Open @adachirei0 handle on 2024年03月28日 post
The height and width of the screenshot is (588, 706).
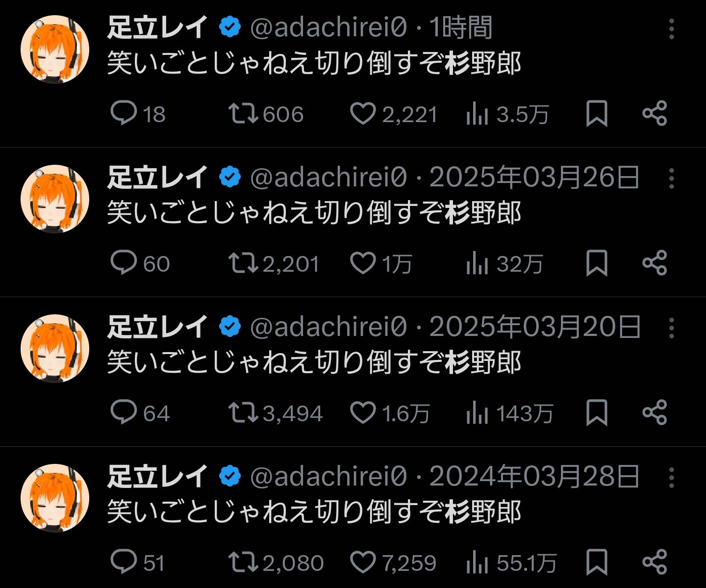pos(328,477)
